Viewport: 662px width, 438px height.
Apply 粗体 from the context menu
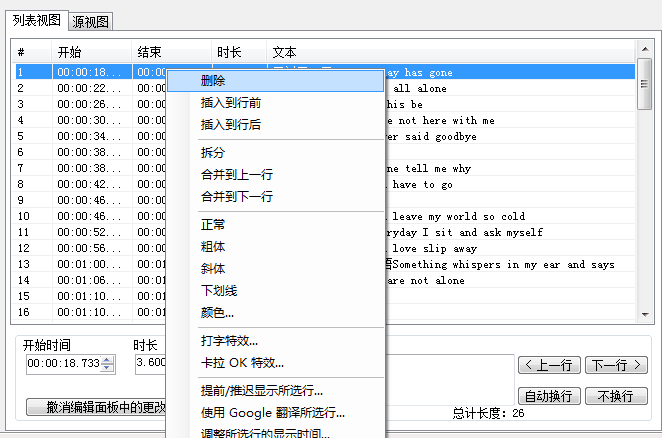coord(275,246)
